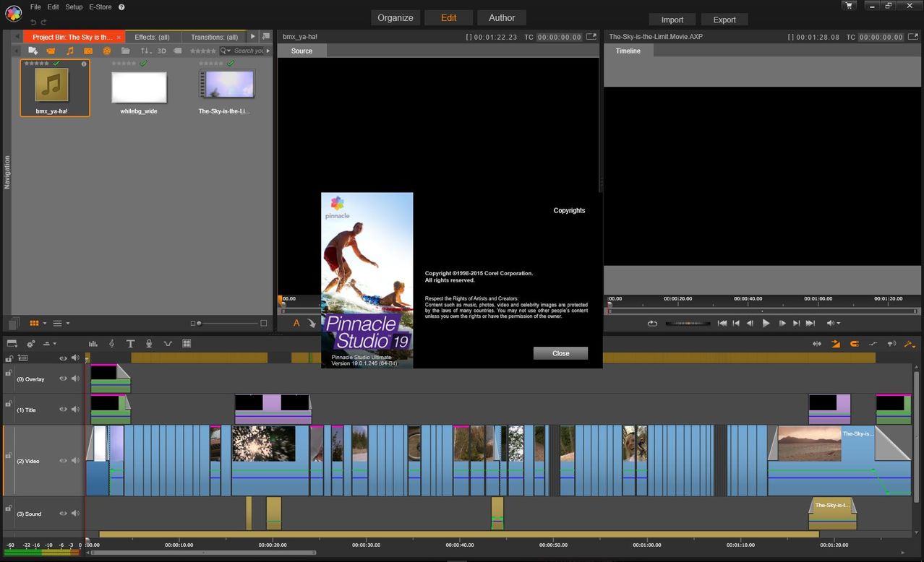Switch to the Transitions: (all) tab

[x=214, y=37]
